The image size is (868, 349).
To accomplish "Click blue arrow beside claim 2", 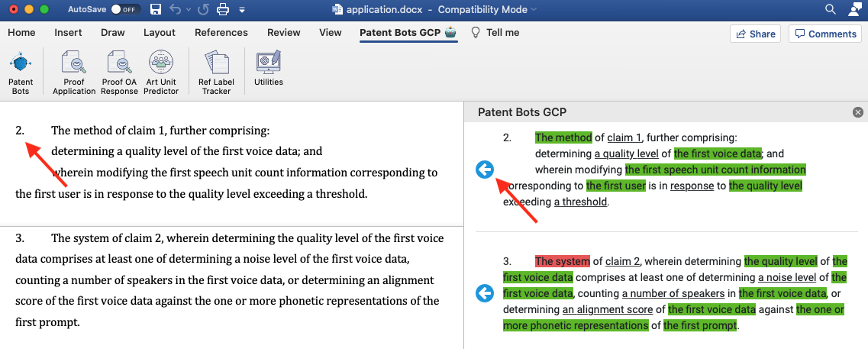I will 484,170.
